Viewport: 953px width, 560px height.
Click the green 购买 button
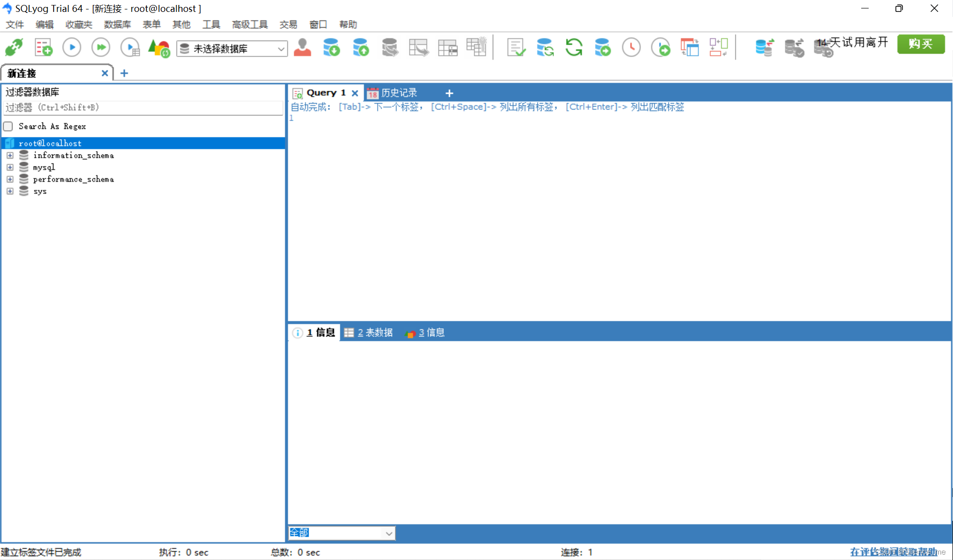coord(921,44)
